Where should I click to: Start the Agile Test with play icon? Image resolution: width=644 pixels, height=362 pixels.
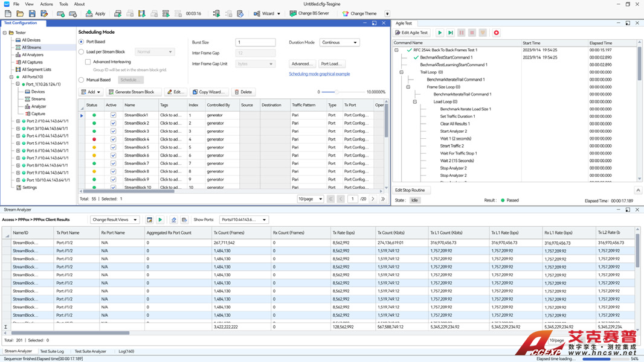click(440, 33)
